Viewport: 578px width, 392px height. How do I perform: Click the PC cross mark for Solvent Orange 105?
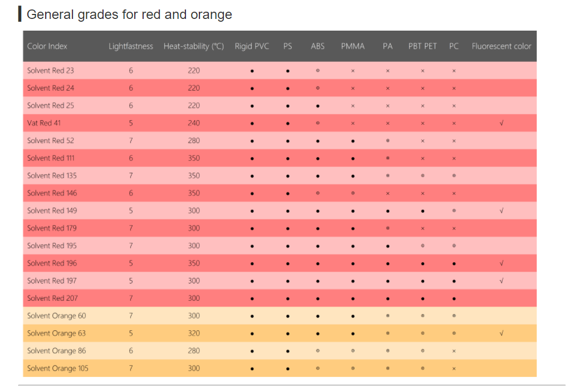454,368
